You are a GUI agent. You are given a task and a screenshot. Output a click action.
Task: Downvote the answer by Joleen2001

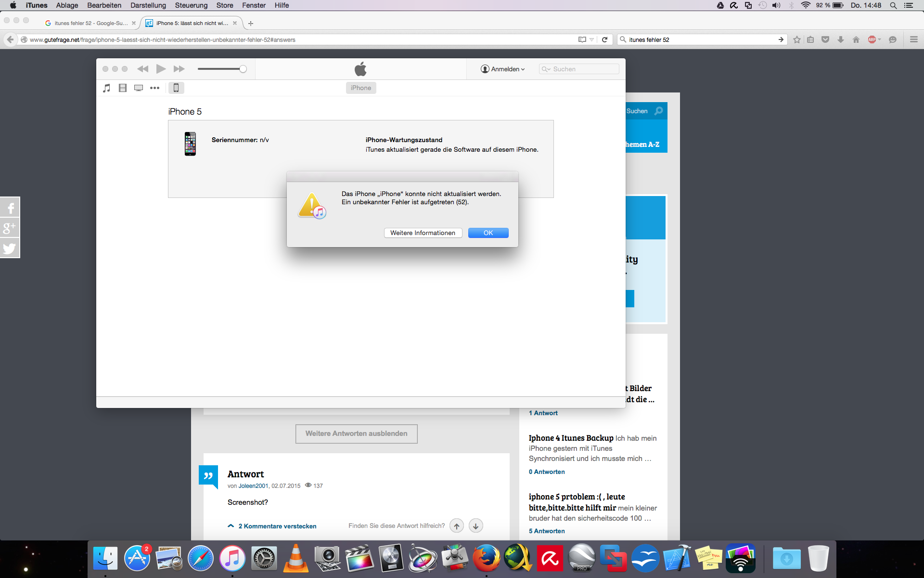click(x=475, y=526)
